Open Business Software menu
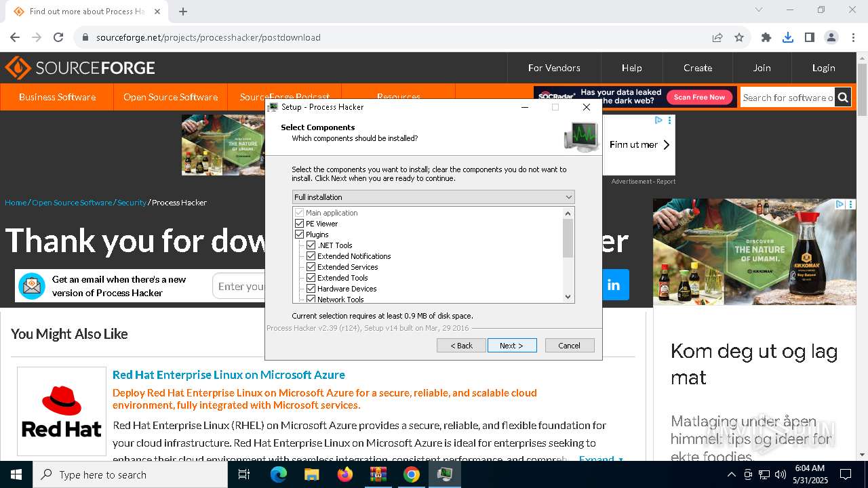868x488 pixels. 57,97
